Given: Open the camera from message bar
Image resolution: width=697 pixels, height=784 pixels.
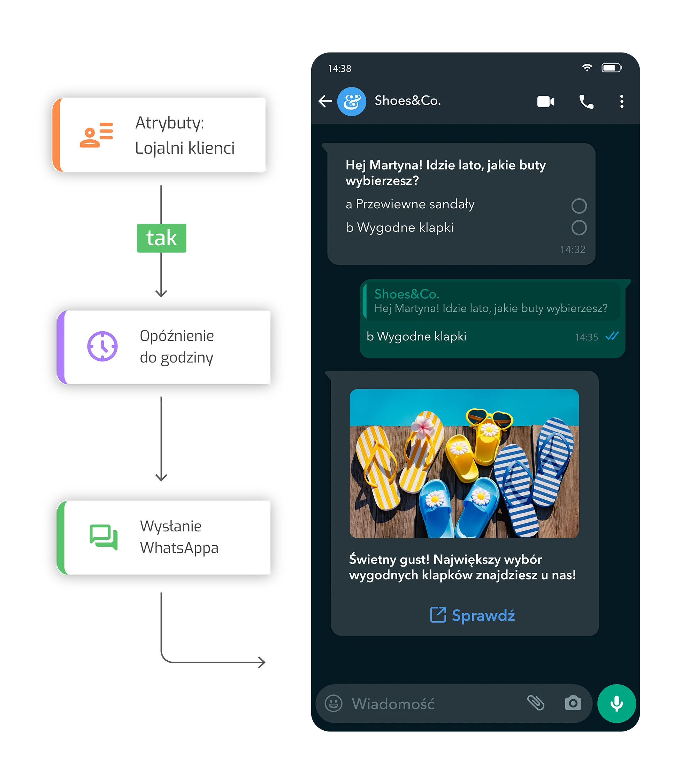Looking at the screenshot, I should pyautogui.click(x=573, y=703).
